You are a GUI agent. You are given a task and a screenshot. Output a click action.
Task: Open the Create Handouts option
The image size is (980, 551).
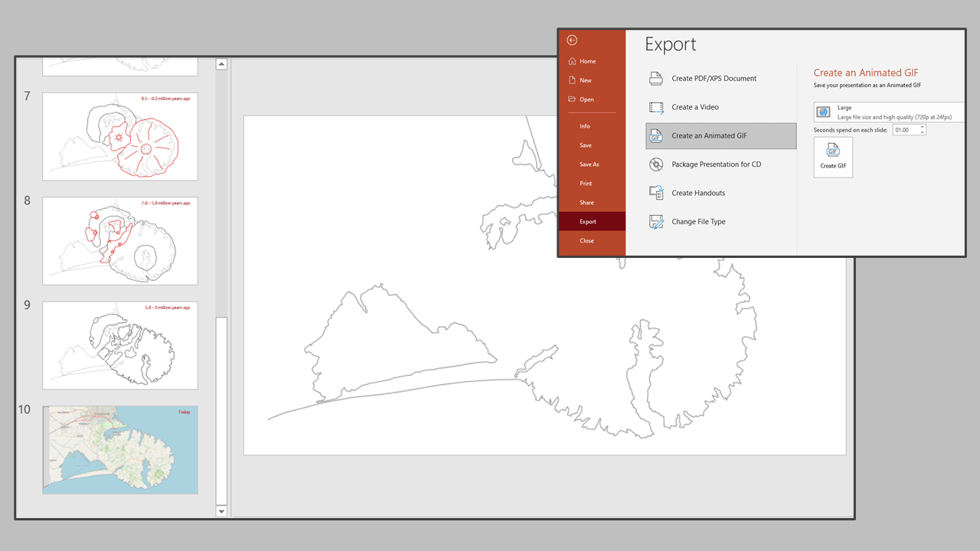(655, 193)
